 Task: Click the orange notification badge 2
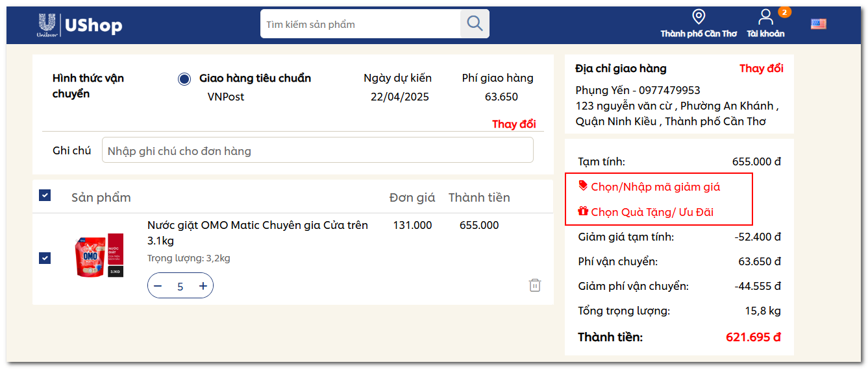tap(784, 12)
